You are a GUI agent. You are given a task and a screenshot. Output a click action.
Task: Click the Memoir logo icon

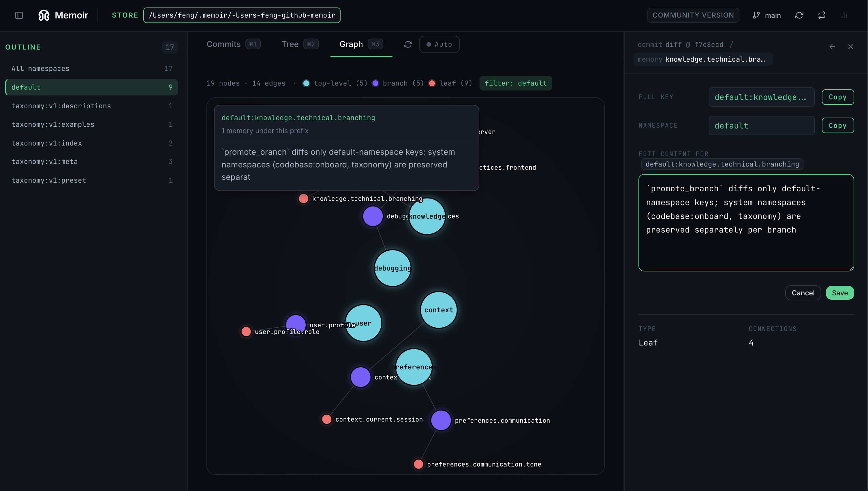coord(44,15)
